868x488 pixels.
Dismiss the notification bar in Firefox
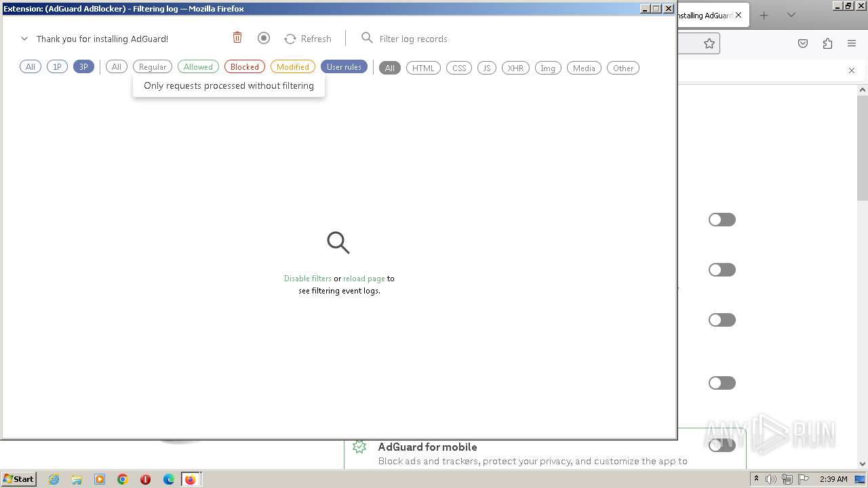point(852,70)
